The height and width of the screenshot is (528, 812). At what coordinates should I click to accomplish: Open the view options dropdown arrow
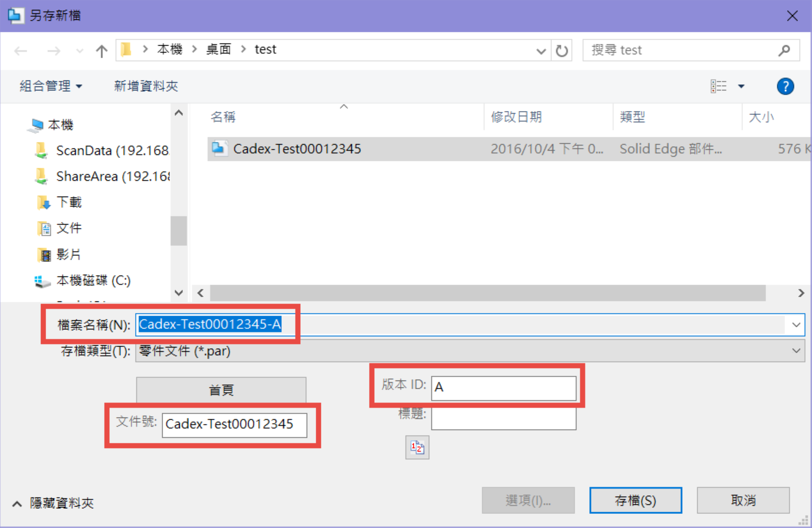(741, 86)
